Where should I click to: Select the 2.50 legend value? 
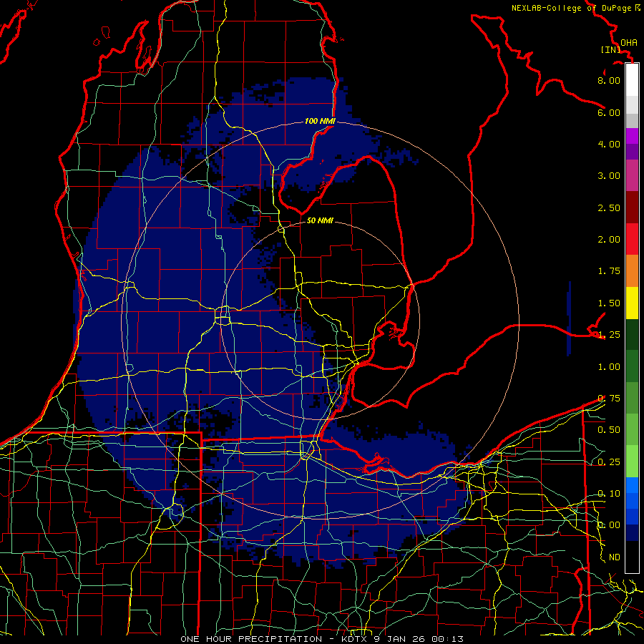pos(609,208)
